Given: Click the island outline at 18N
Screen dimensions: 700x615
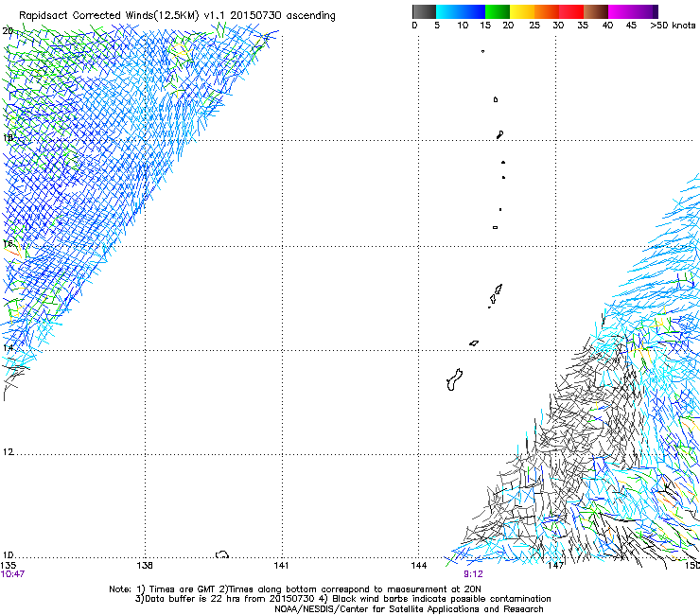Looking at the screenshot, I should pyautogui.click(x=500, y=134).
